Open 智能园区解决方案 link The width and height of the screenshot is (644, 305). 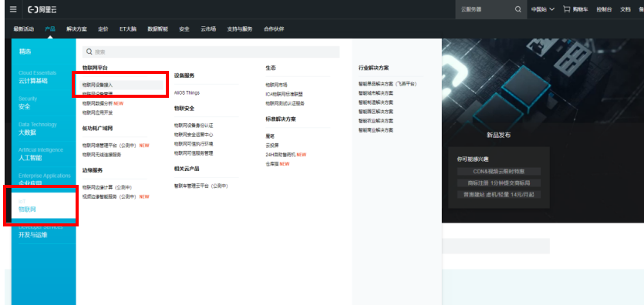[x=376, y=112]
